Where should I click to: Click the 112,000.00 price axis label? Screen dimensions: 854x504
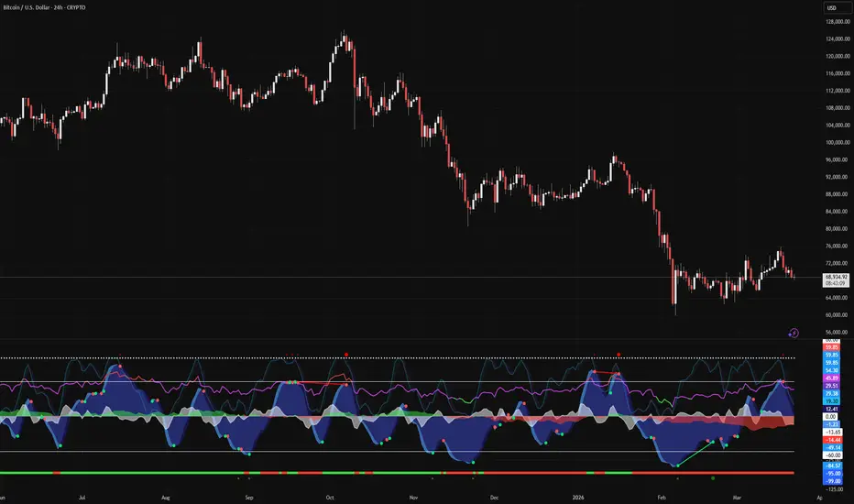click(x=838, y=91)
